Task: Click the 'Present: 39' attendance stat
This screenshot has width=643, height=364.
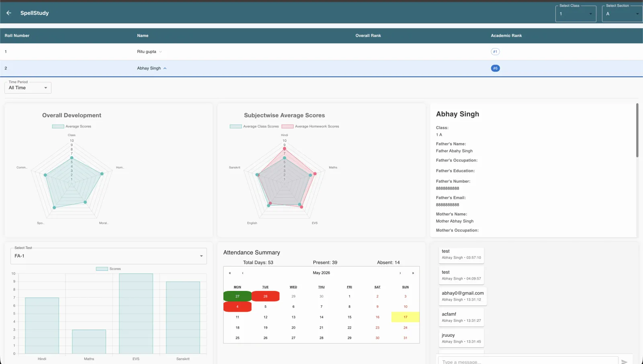Action: click(x=325, y=262)
